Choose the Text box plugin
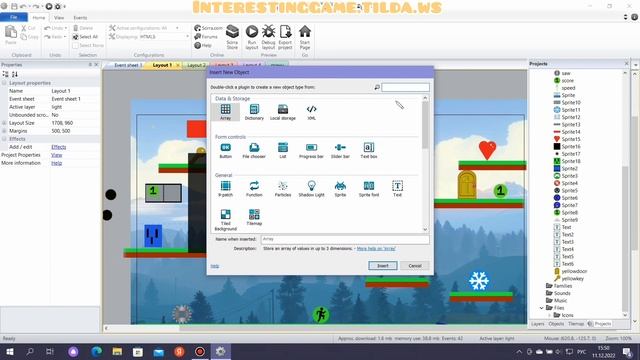Image resolution: width=640 pixels, height=360 pixels. [x=369, y=150]
